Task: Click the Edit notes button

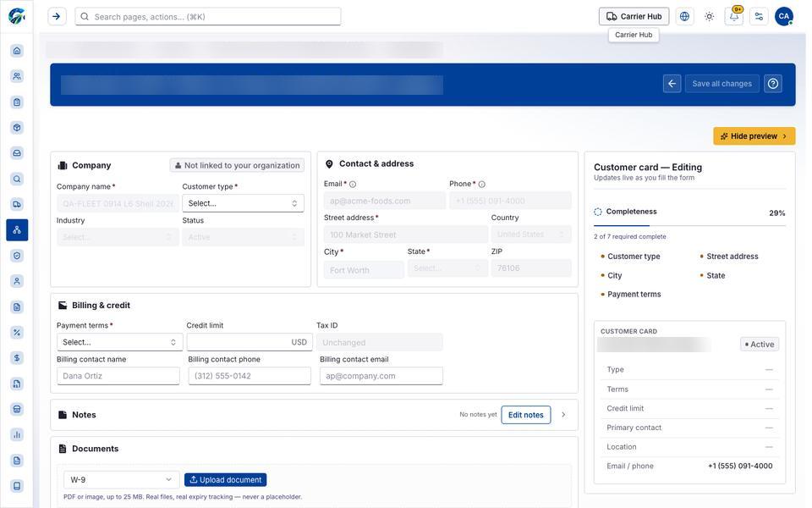Action: [x=525, y=415]
